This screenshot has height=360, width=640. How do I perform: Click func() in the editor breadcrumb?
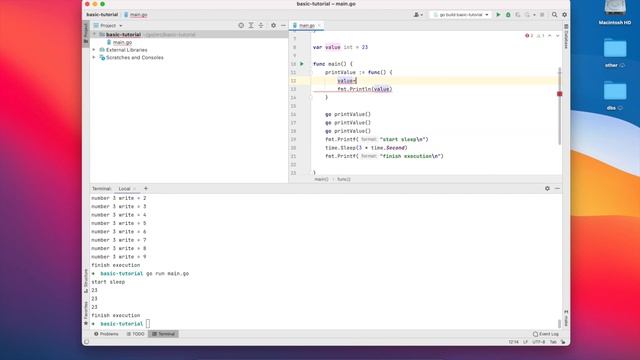(344, 179)
